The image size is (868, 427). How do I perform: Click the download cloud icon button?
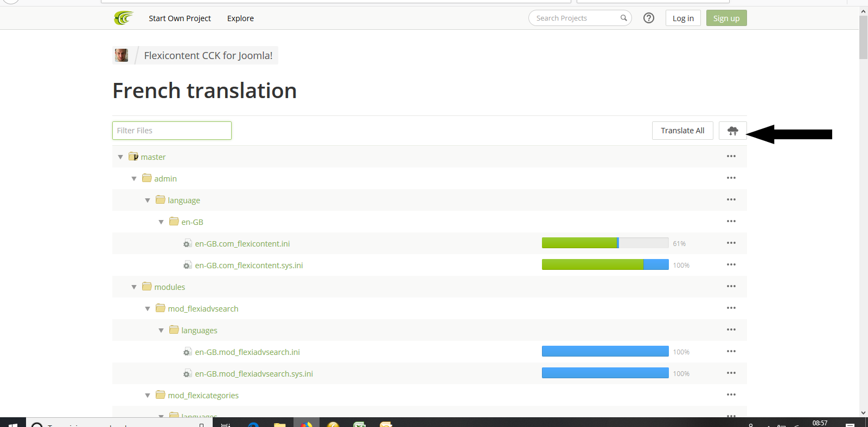733,131
